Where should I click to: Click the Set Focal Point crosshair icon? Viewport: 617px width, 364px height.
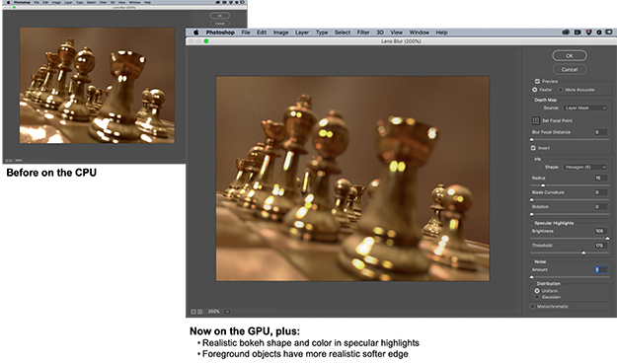pyautogui.click(x=535, y=120)
